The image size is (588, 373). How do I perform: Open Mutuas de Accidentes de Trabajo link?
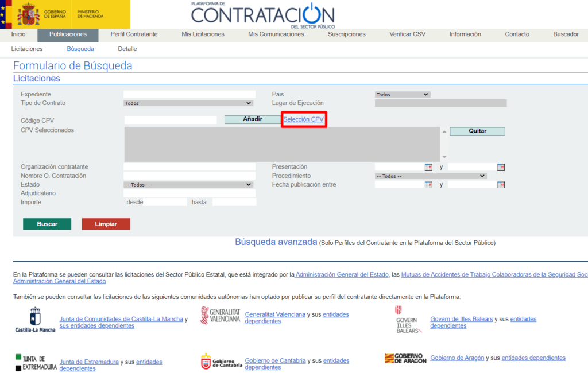click(x=494, y=275)
